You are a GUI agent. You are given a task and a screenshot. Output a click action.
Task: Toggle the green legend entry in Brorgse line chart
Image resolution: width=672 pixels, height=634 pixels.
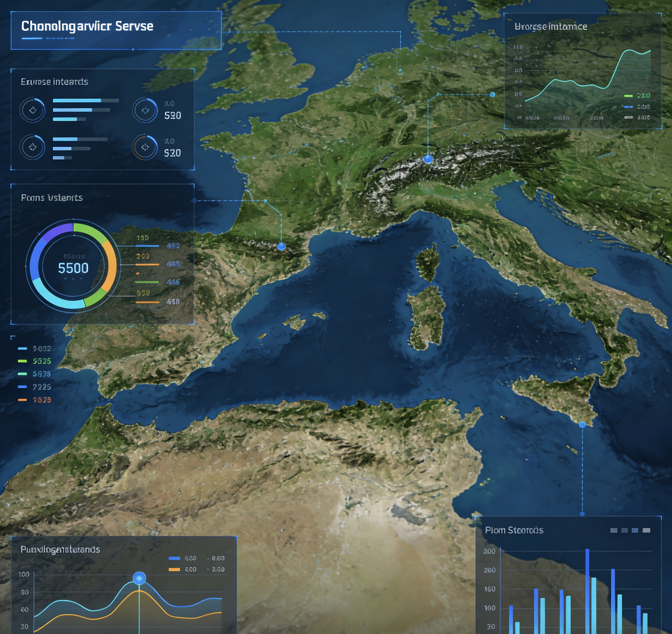point(629,96)
